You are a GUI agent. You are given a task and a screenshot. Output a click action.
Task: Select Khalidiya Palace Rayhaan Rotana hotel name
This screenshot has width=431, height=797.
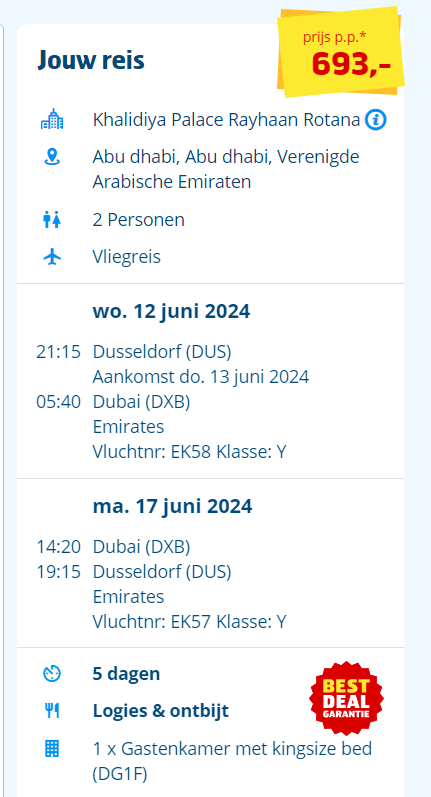[227, 120]
